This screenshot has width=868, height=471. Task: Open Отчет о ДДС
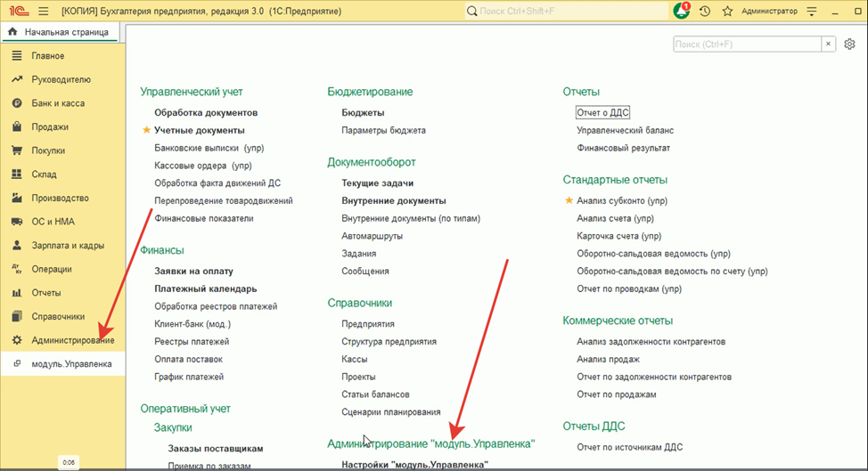coord(602,113)
